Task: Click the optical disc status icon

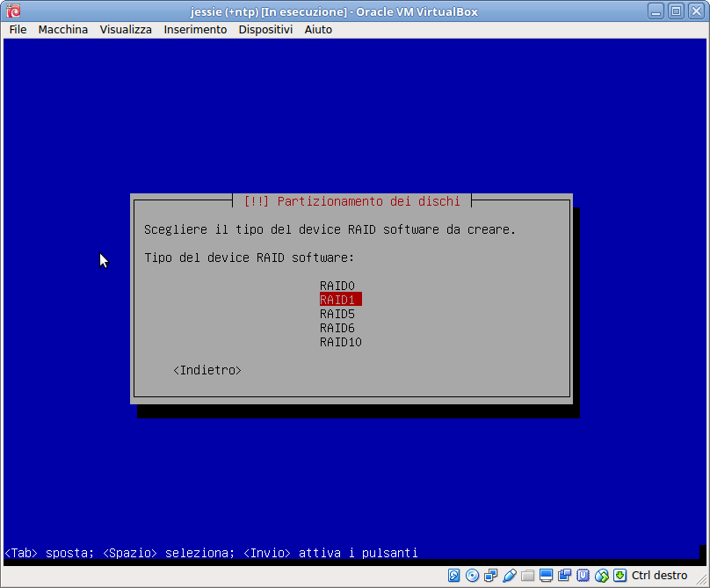Action: click(472, 576)
